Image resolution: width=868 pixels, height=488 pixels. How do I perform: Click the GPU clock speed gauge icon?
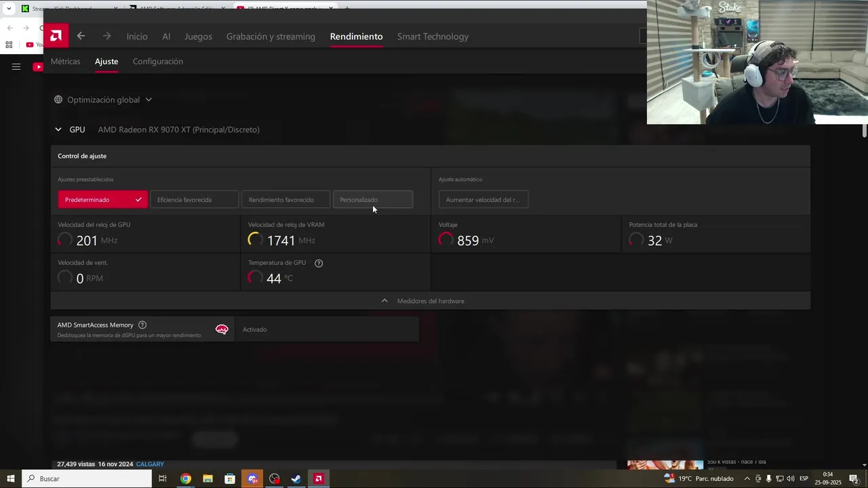[65, 240]
